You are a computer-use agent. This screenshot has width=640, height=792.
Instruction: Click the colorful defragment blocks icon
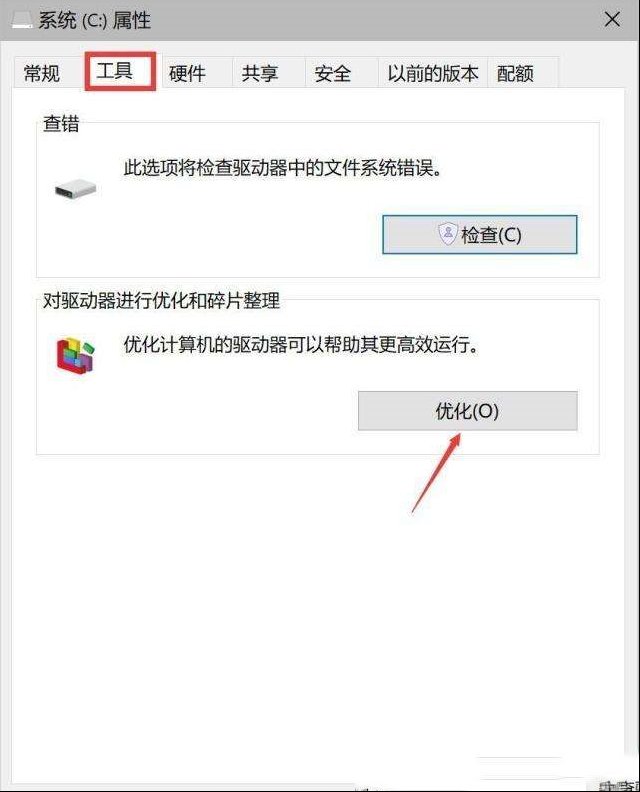(76, 356)
